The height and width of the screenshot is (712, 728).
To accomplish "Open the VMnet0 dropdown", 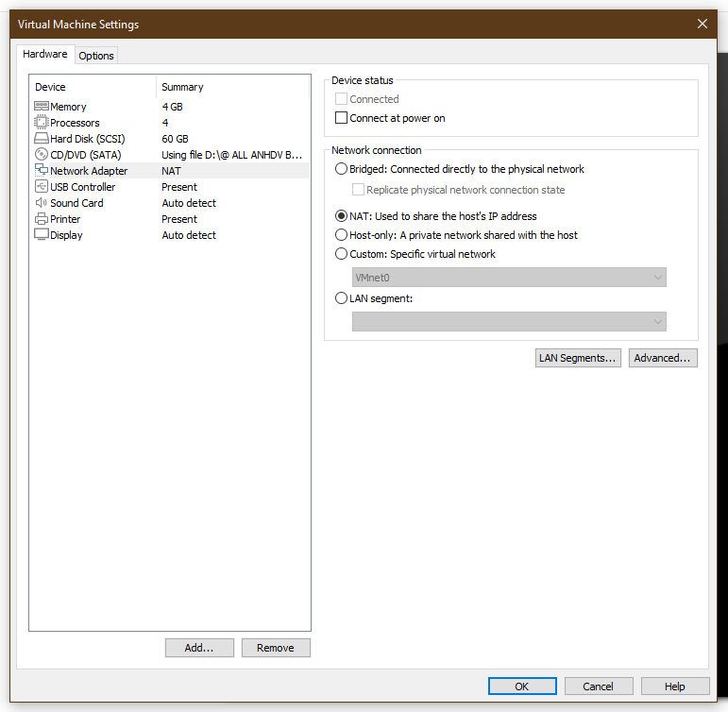I will click(x=509, y=278).
